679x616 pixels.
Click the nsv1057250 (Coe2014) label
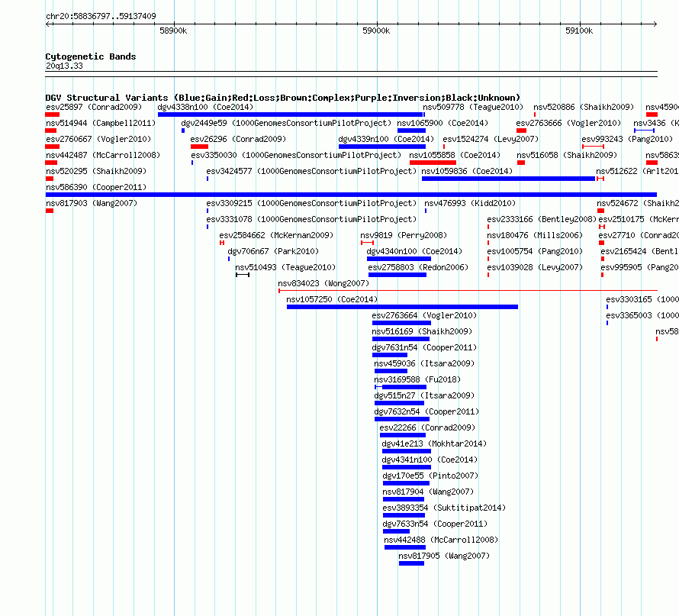(x=332, y=299)
